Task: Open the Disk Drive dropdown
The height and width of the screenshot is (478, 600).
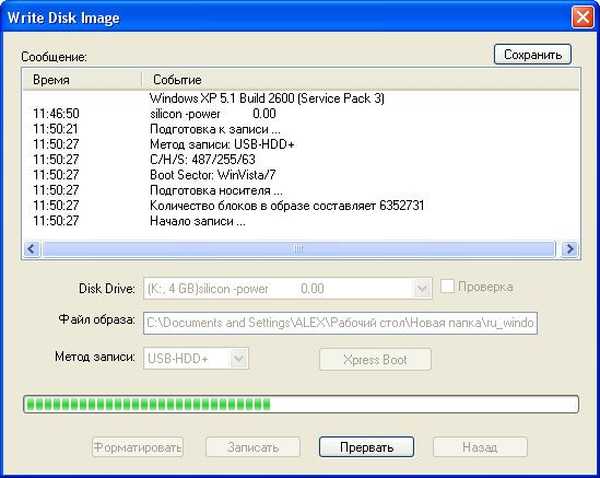Action: pyautogui.click(x=422, y=288)
